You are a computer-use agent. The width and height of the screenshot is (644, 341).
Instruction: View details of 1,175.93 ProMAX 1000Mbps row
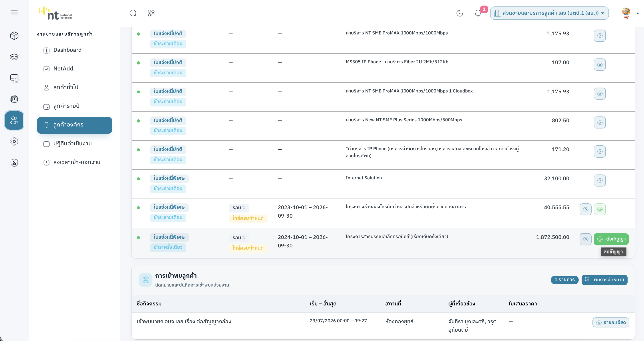coord(600,36)
